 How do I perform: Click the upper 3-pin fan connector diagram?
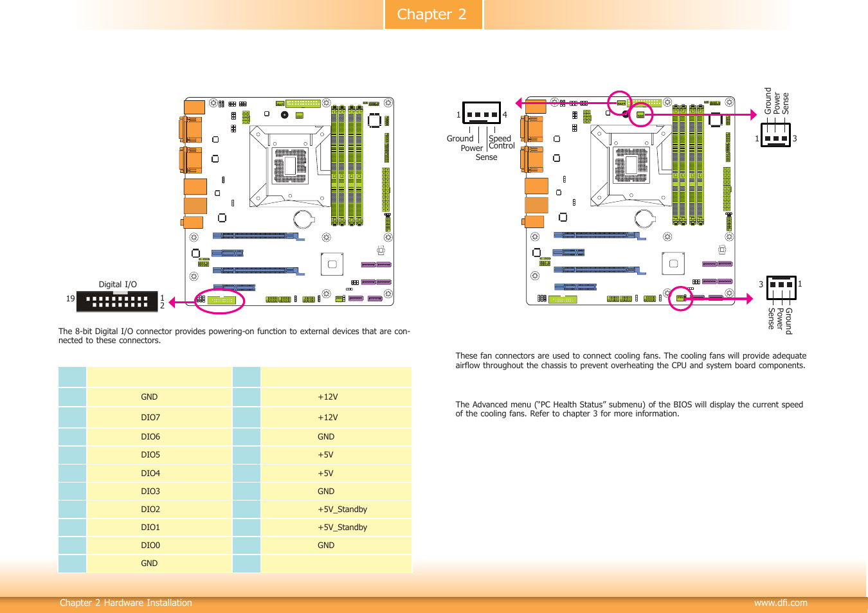[775, 136]
